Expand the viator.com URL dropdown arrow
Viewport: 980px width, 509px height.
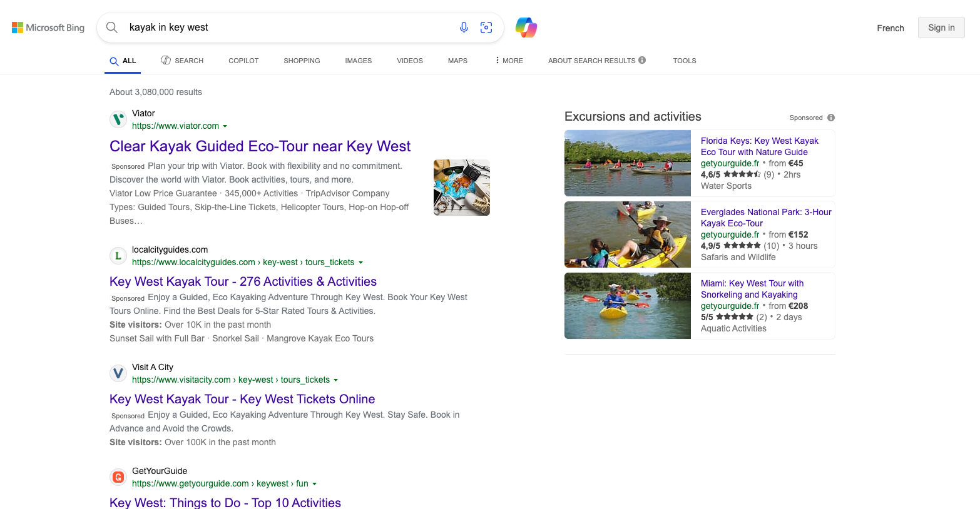click(225, 126)
